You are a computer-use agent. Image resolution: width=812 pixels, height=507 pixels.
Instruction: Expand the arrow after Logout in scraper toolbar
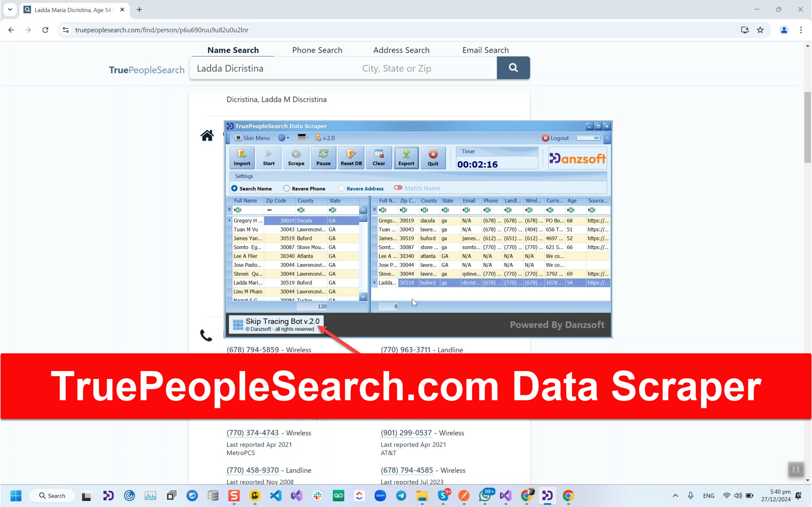(x=607, y=138)
